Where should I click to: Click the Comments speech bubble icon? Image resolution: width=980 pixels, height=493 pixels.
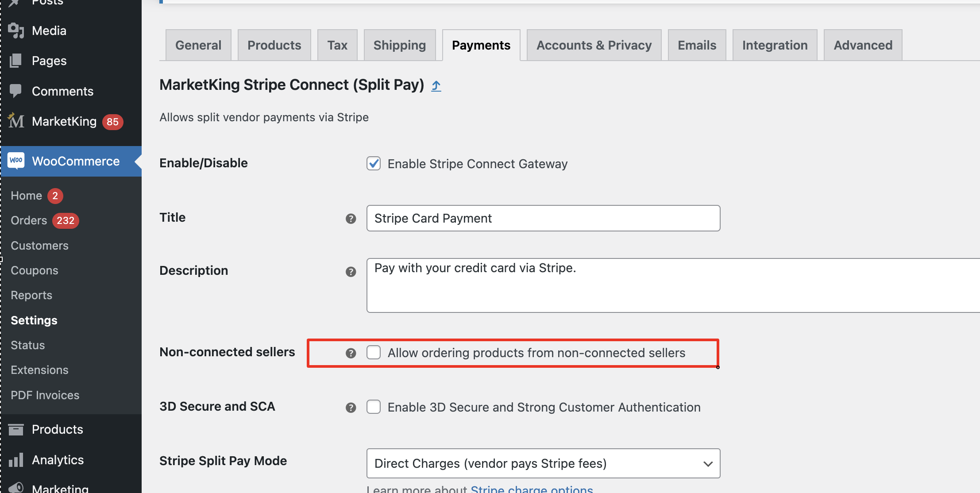[16, 91]
